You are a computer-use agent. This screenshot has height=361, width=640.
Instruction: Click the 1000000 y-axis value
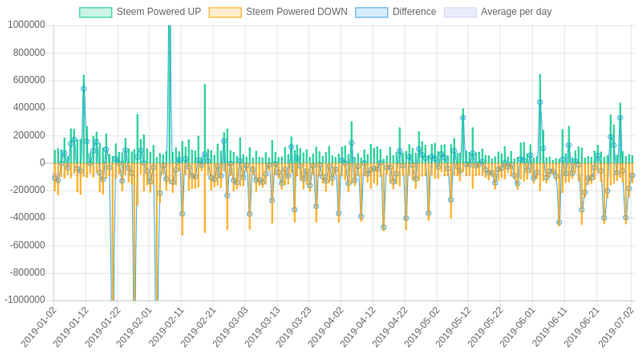click(27, 25)
